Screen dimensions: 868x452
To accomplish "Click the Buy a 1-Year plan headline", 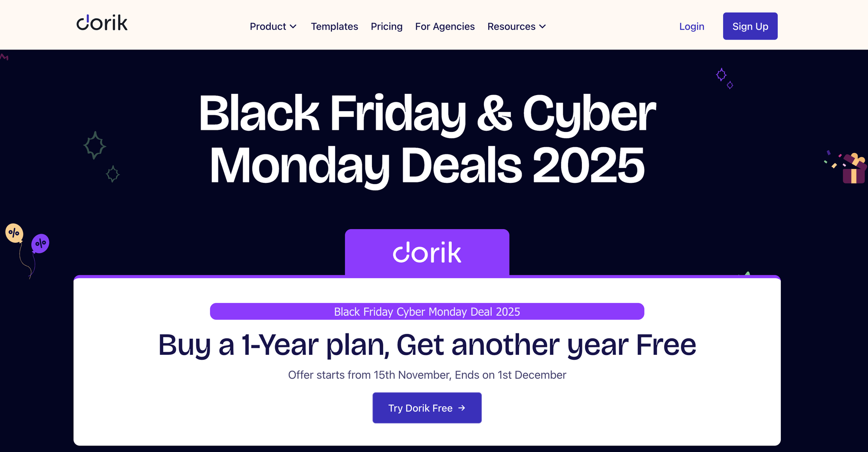I will point(427,344).
